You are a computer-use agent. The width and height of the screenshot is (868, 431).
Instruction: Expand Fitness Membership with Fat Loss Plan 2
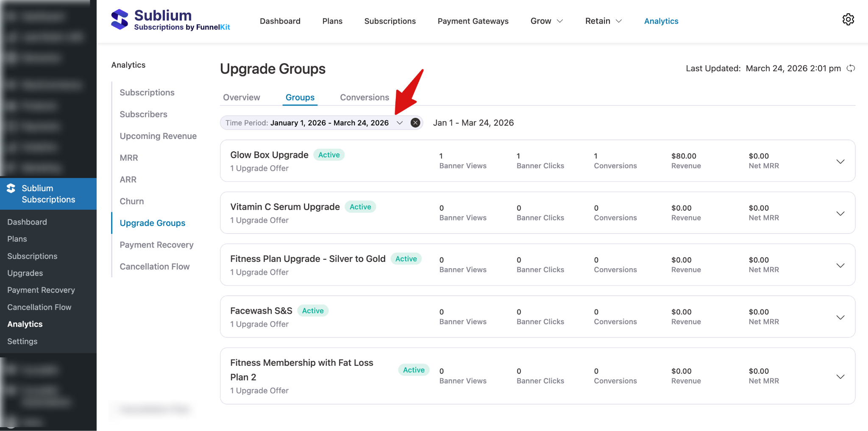(840, 376)
